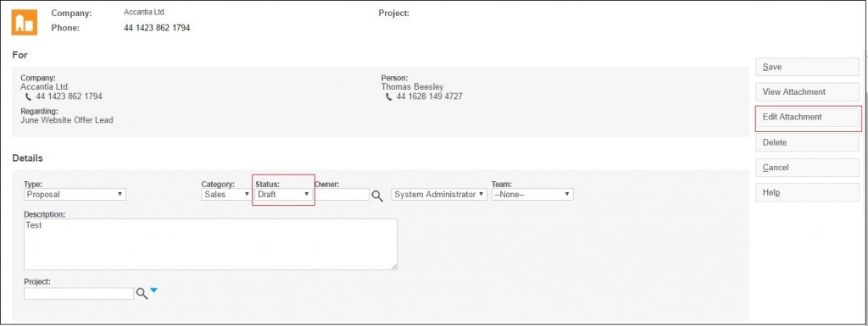
Task: Click the Accantia Ltd. name under For section
Action: pos(45,86)
